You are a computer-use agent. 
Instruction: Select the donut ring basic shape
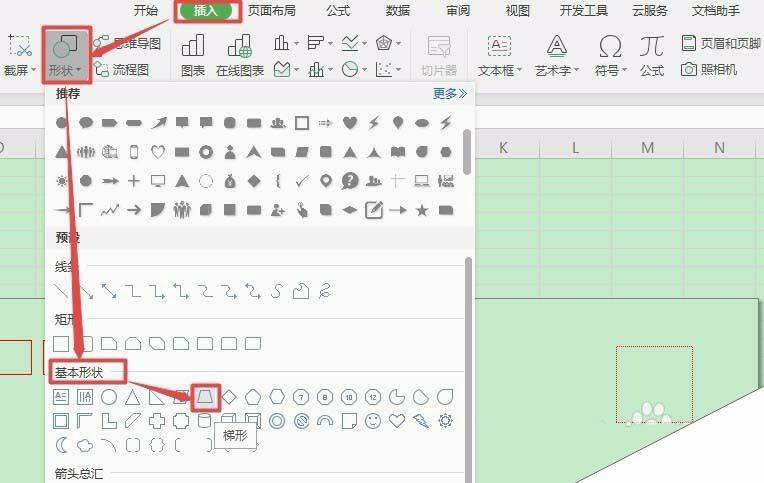[x=277, y=421]
